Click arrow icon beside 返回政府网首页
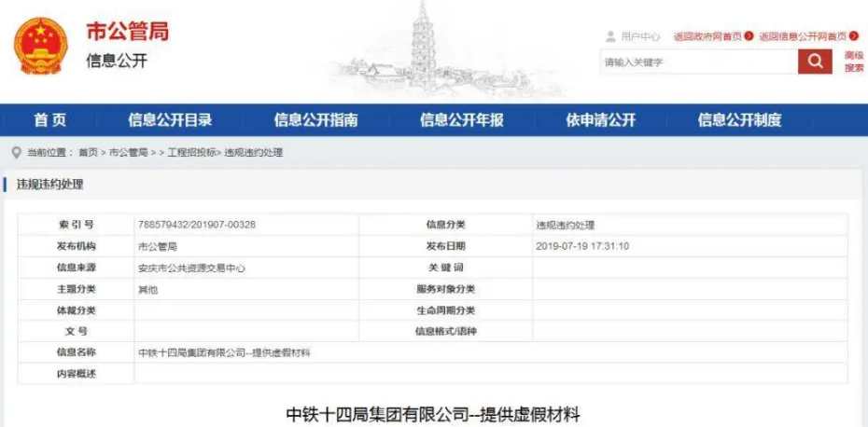 [x=749, y=36]
